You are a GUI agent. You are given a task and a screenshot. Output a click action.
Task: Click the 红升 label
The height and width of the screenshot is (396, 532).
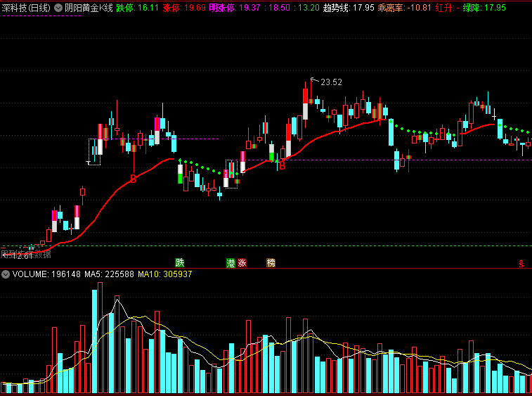pos(444,8)
